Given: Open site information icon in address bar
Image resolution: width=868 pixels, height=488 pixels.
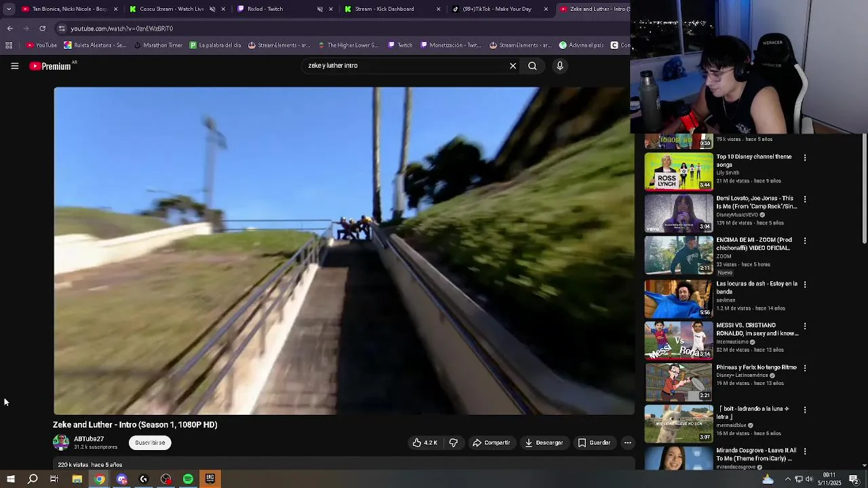Looking at the screenshot, I should point(62,28).
